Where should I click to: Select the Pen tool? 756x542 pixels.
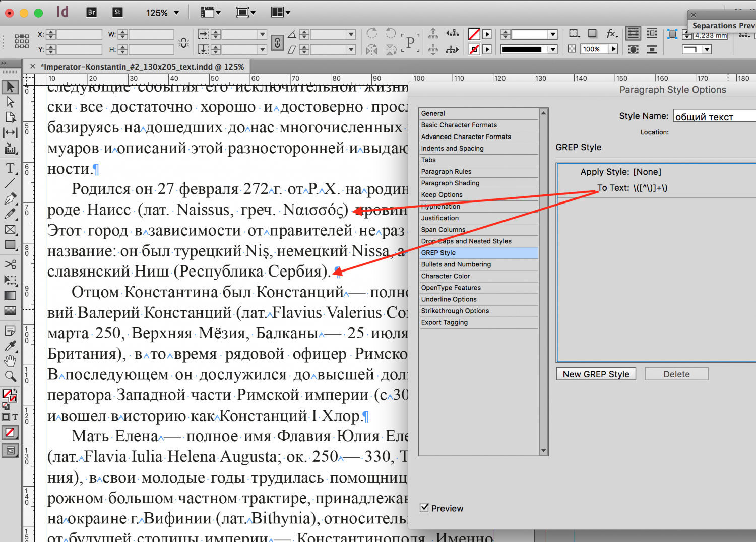(x=10, y=198)
